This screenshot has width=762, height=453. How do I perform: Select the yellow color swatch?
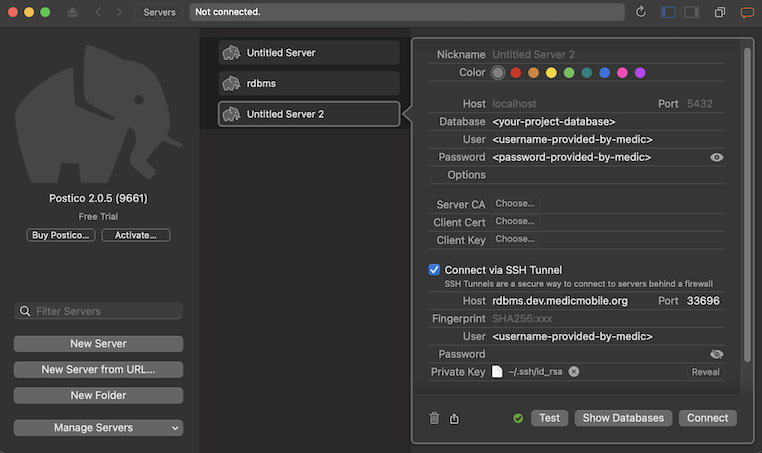pos(551,72)
